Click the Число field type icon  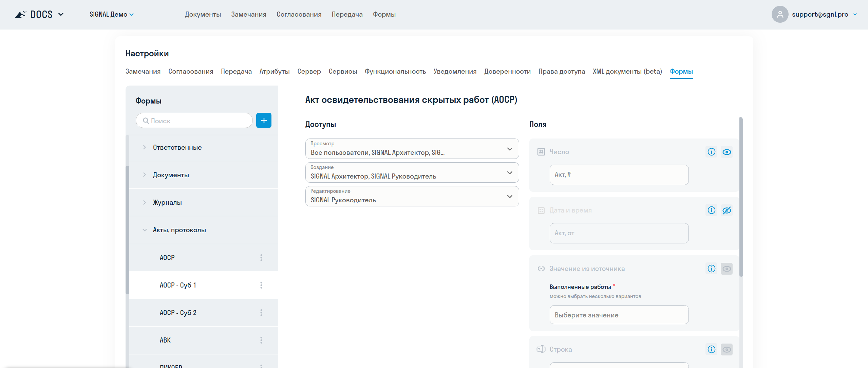(541, 152)
